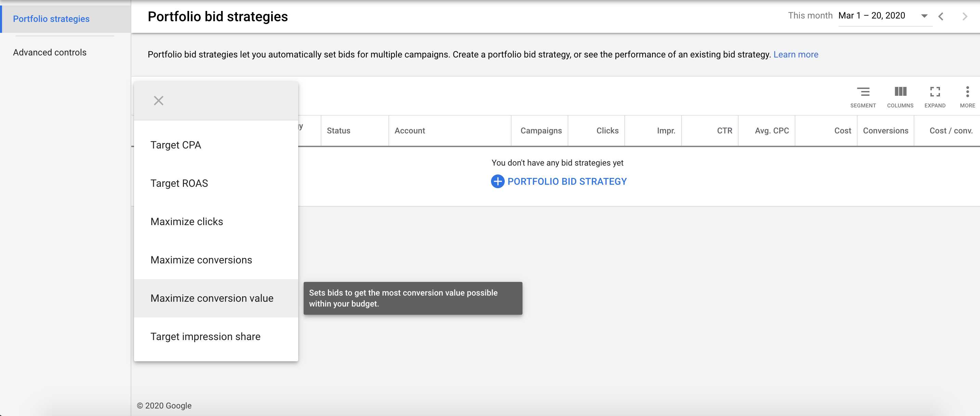The image size is (980, 416).
Task: Click the PORTFOLIO BID STRATEGY button
Action: tap(559, 181)
